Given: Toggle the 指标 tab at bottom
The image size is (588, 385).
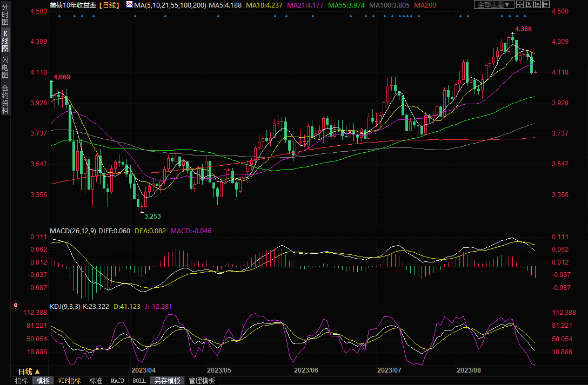Looking at the screenshot, I should click(x=22, y=381).
